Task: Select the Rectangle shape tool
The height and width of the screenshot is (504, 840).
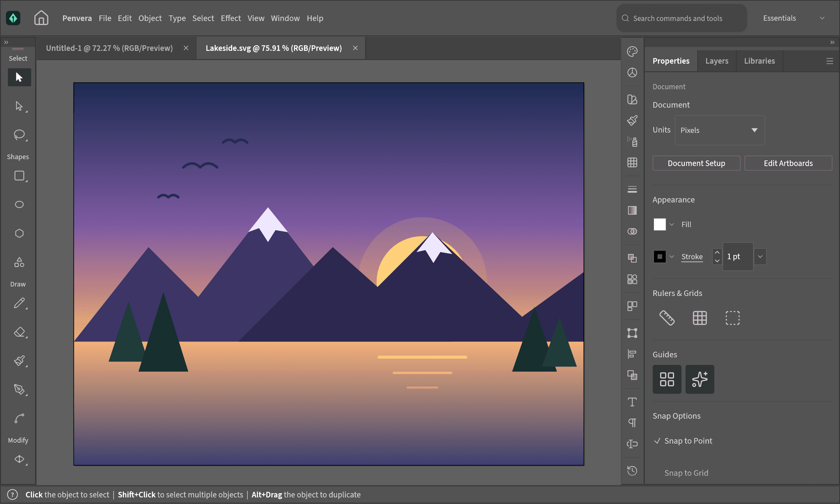Action: tap(19, 176)
